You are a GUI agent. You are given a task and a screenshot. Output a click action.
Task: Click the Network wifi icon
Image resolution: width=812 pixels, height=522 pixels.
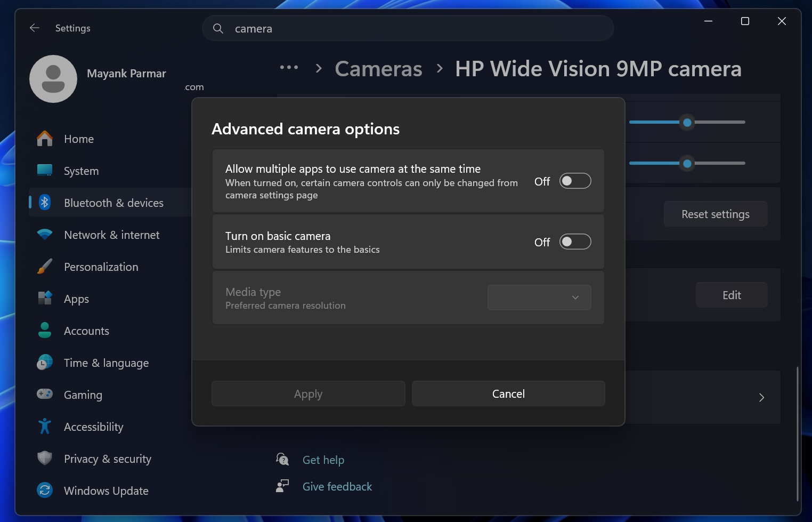click(45, 235)
